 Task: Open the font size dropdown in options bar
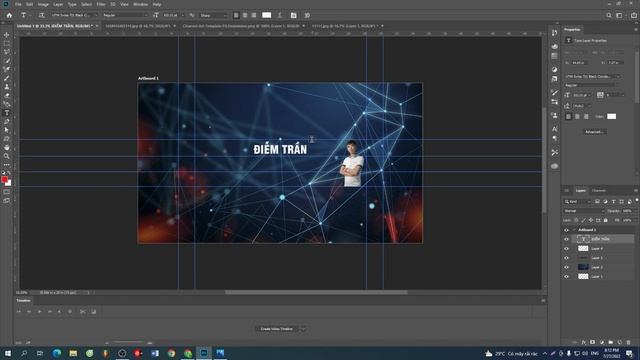182,15
